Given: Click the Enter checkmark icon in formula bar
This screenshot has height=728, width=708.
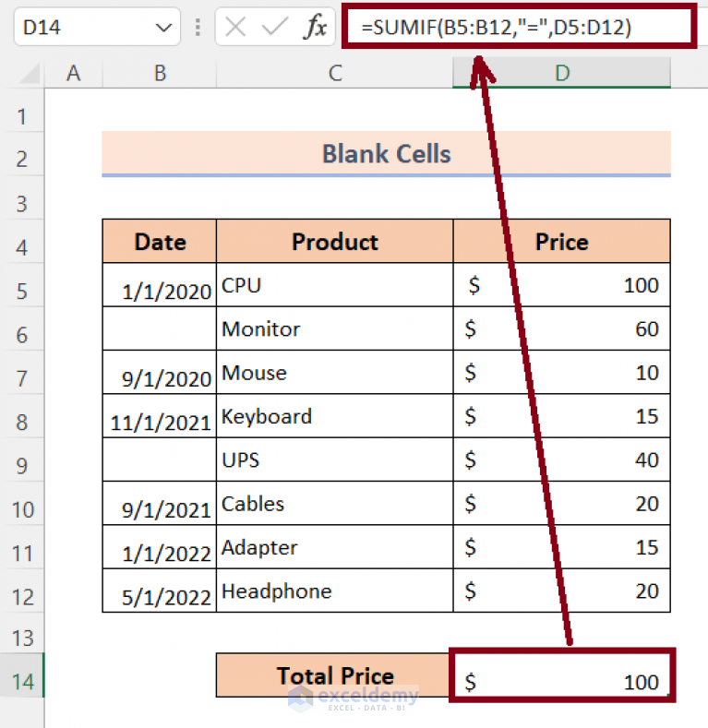Looking at the screenshot, I should point(274,28).
